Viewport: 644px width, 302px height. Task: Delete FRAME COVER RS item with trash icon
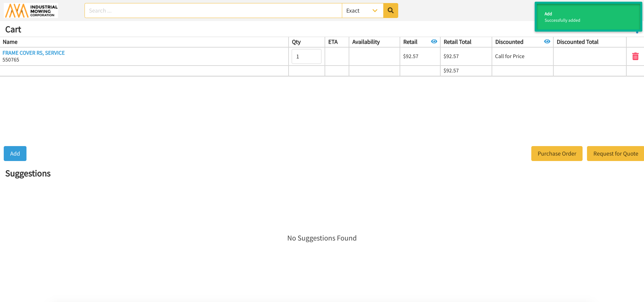coord(635,56)
